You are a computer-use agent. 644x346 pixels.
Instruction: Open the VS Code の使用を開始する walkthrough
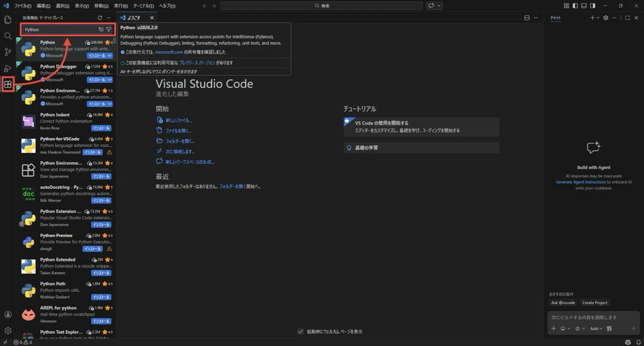click(x=421, y=127)
